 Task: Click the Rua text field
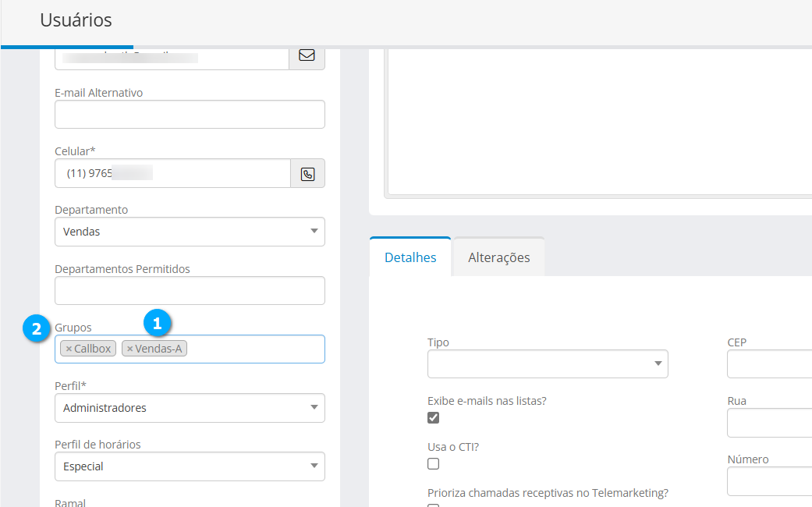point(768,423)
